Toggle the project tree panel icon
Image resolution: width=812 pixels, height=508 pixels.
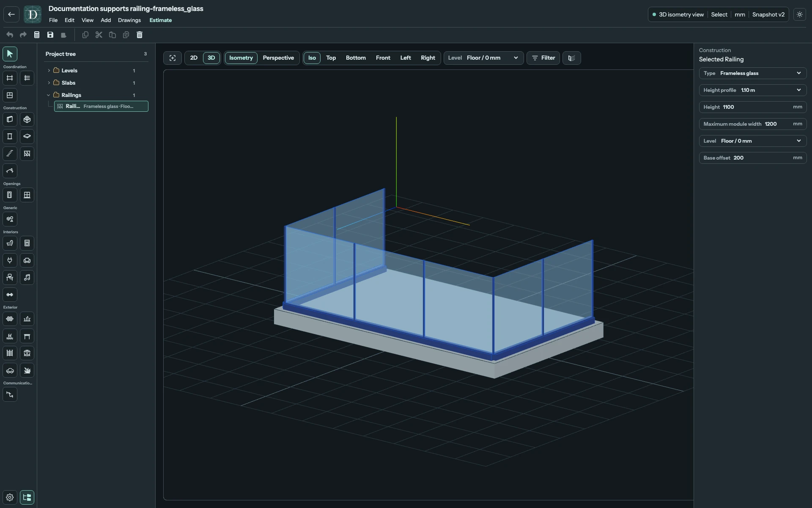[27, 497]
